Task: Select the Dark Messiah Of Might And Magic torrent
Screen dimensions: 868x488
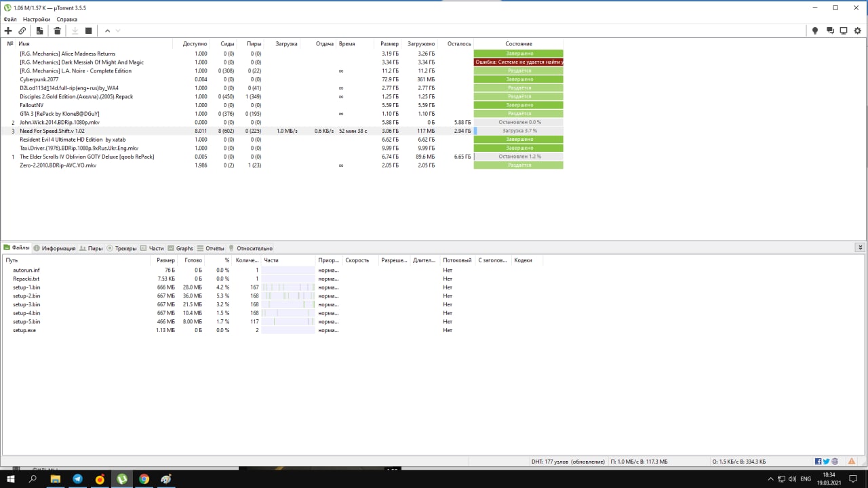Action: click(283, 62)
